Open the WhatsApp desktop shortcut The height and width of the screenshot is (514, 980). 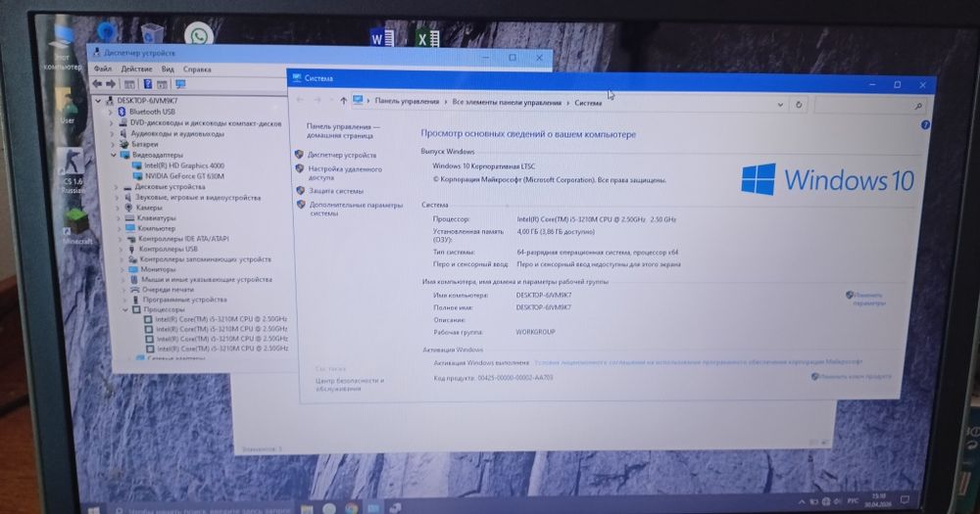point(199,35)
